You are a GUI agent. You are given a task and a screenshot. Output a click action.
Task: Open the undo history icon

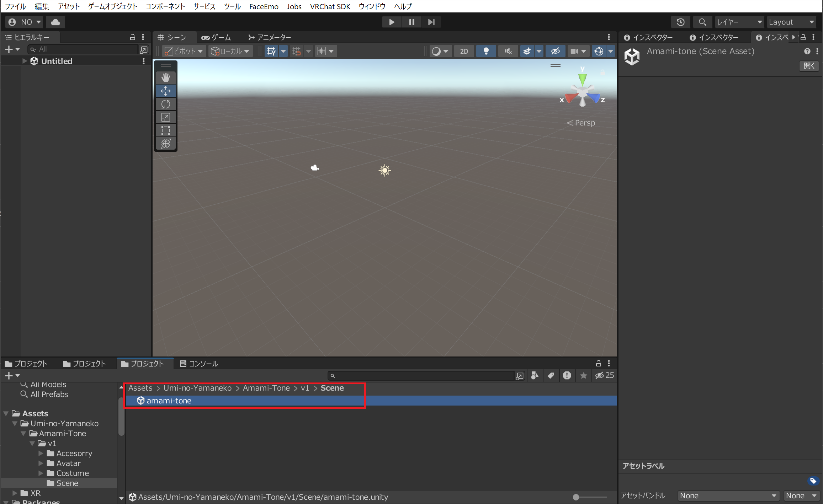[x=680, y=22]
